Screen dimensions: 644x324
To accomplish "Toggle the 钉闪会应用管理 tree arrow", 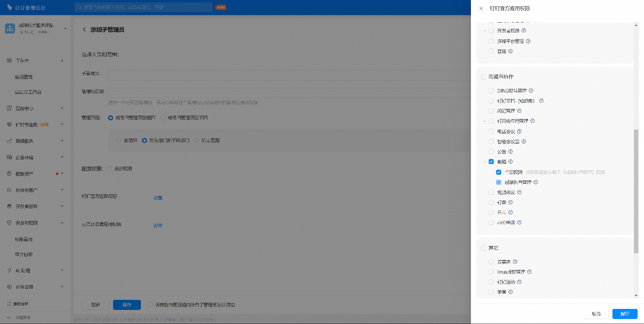I will 485,121.
